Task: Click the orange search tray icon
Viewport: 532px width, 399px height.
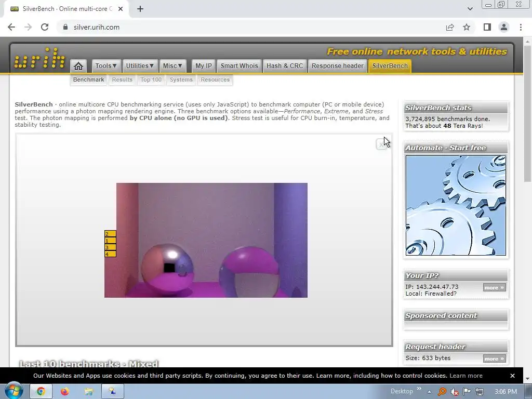Action: click(x=442, y=392)
